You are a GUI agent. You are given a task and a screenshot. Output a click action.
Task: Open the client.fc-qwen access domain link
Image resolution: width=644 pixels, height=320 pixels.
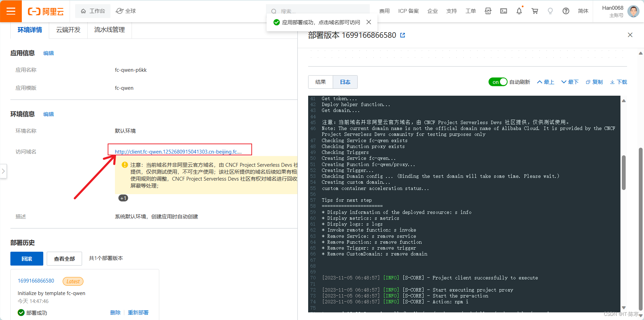coord(178,152)
